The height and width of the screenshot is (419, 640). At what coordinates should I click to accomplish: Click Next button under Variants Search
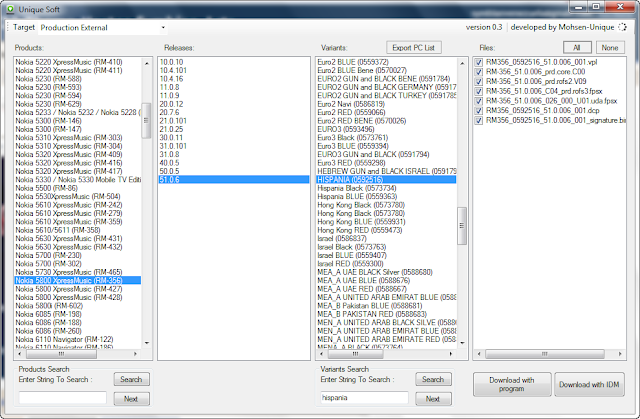(433, 399)
